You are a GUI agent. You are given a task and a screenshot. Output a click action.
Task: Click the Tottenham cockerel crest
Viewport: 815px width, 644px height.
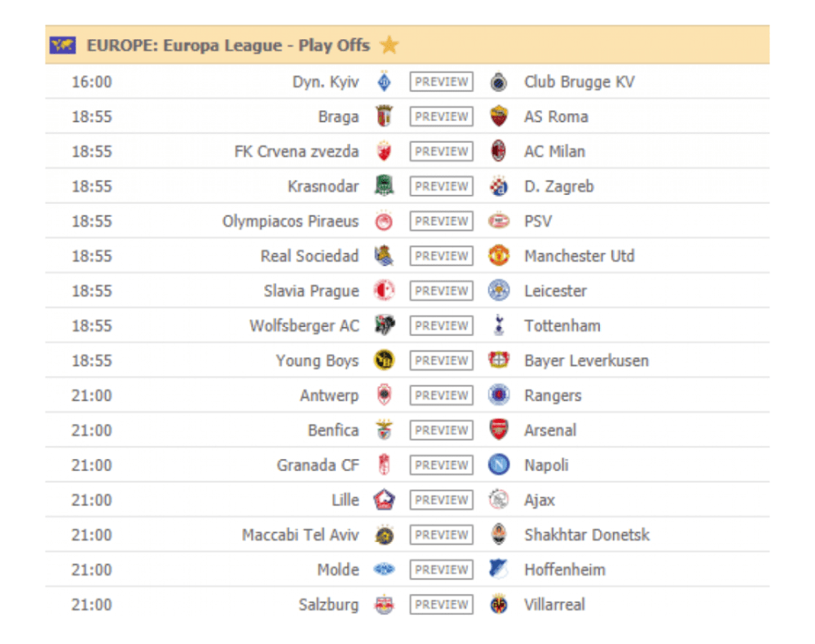click(x=499, y=325)
